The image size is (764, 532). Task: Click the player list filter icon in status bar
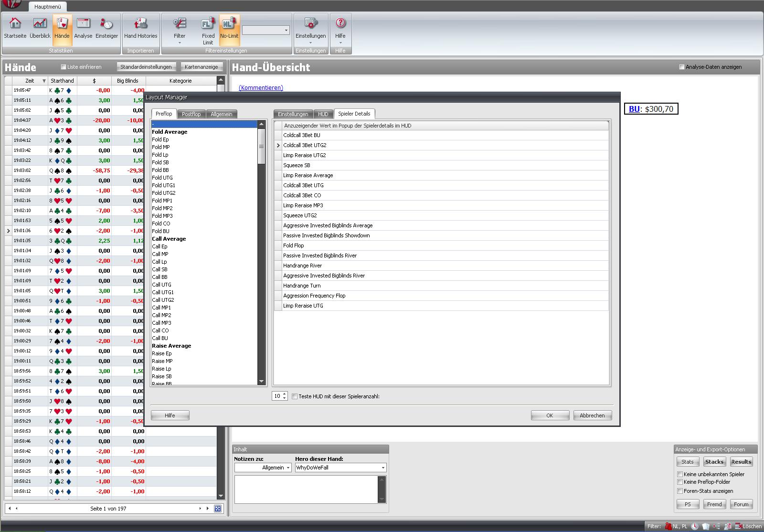coord(728,526)
